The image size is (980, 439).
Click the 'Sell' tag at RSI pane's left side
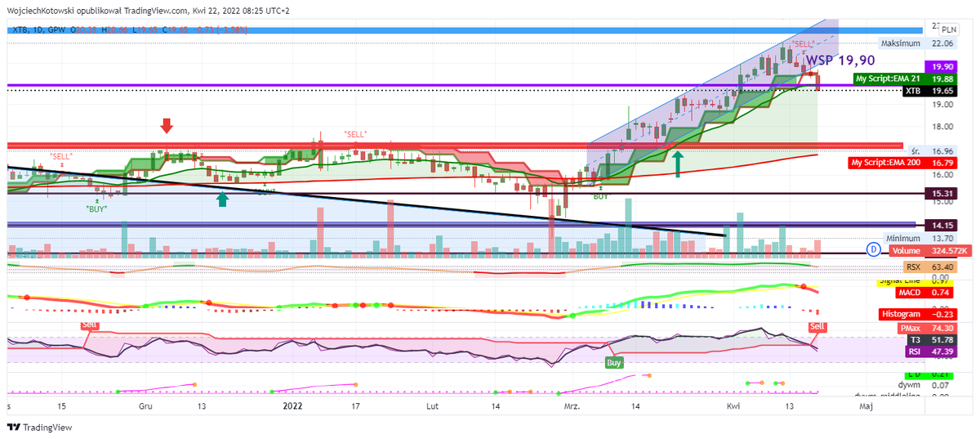pos(89,325)
